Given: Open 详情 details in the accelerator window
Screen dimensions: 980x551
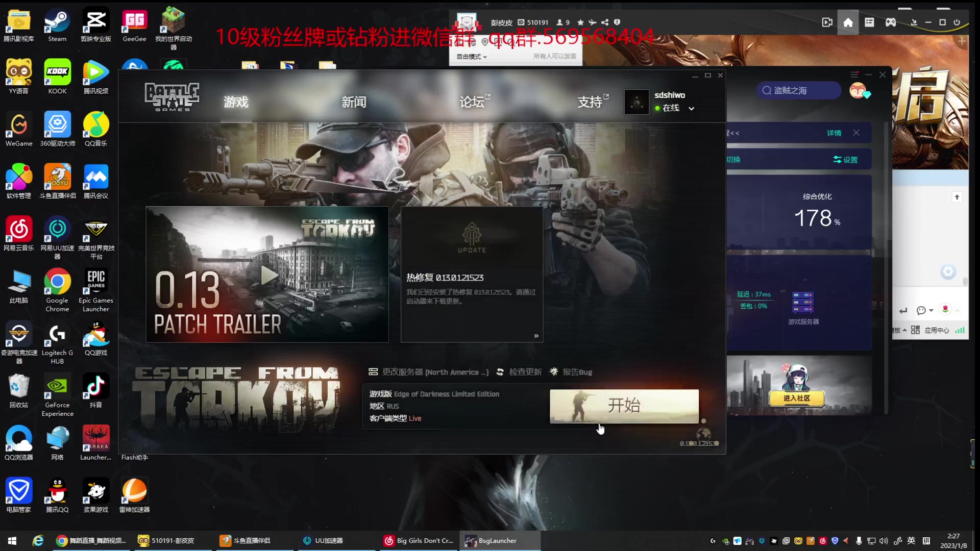Looking at the screenshot, I should click(x=834, y=133).
